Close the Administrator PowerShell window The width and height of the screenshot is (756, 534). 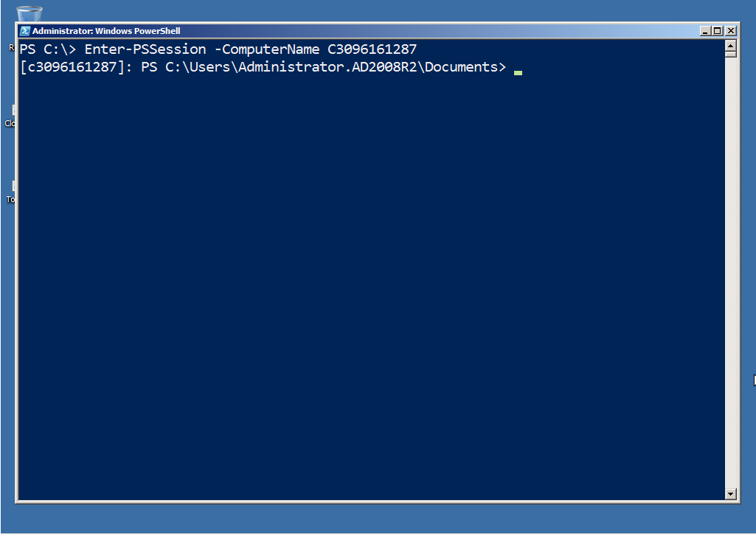coord(730,31)
